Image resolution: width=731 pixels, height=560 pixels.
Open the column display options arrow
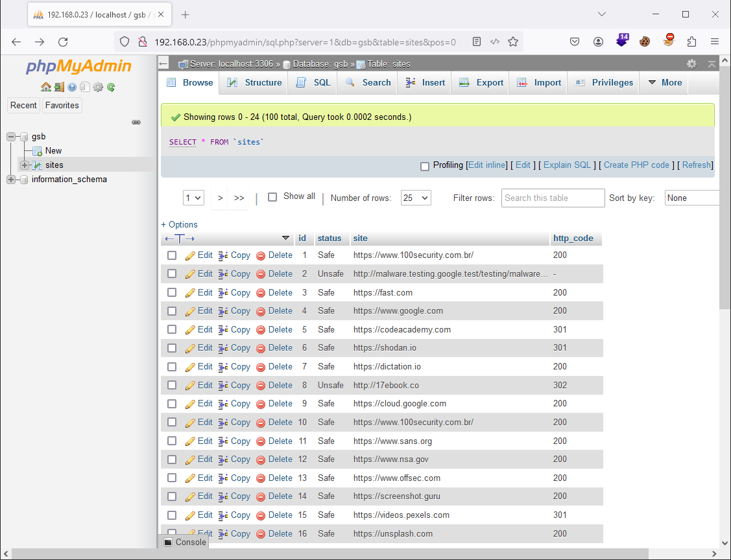pos(286,238)
